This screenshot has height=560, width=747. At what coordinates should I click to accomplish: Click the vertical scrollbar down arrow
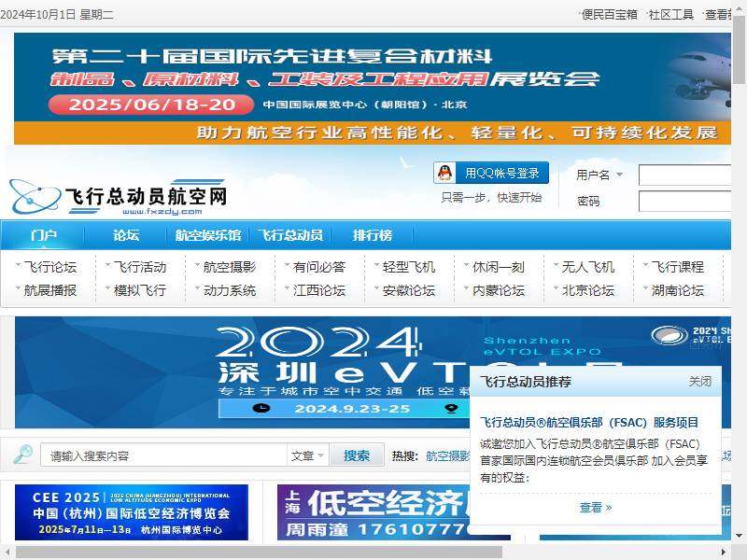[739, 536]
